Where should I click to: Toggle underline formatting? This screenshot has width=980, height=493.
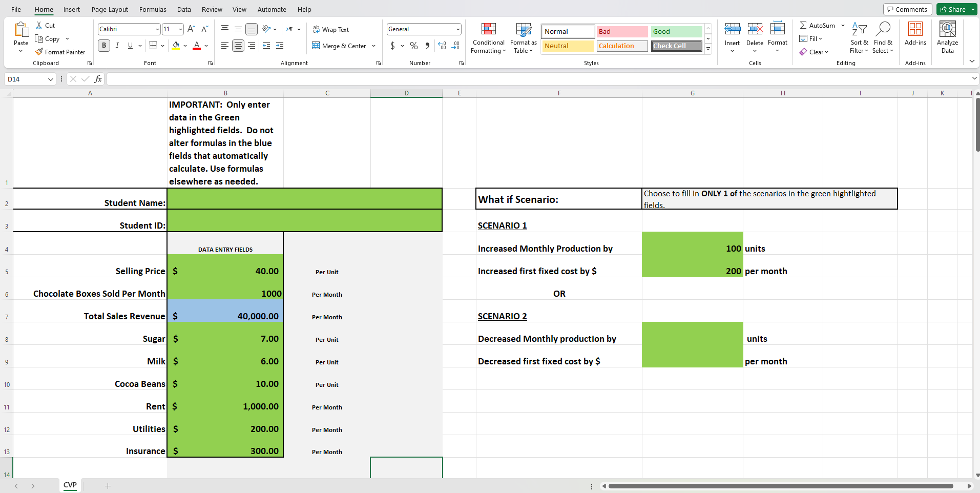click(129, 46)
